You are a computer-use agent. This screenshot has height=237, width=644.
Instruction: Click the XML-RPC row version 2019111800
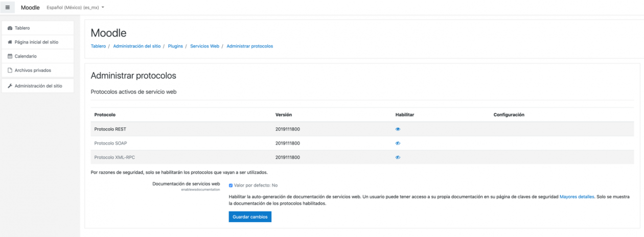click(x=288, y=157)
